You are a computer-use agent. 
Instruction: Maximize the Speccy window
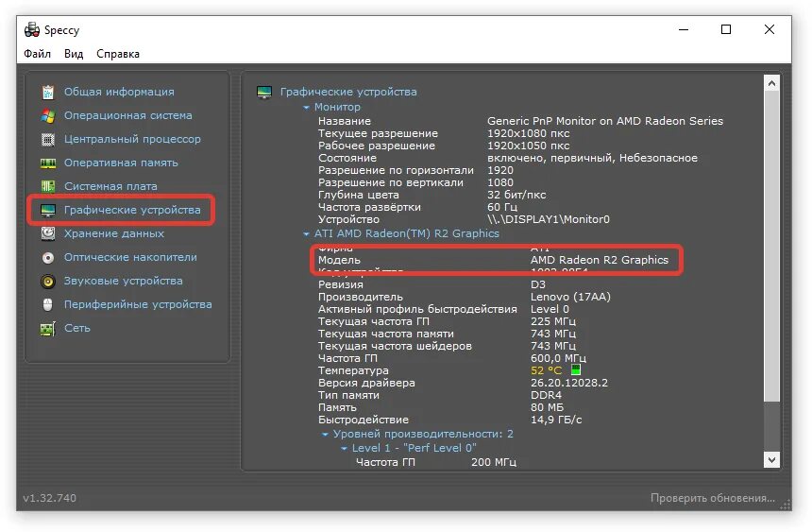tap(726, 30)
